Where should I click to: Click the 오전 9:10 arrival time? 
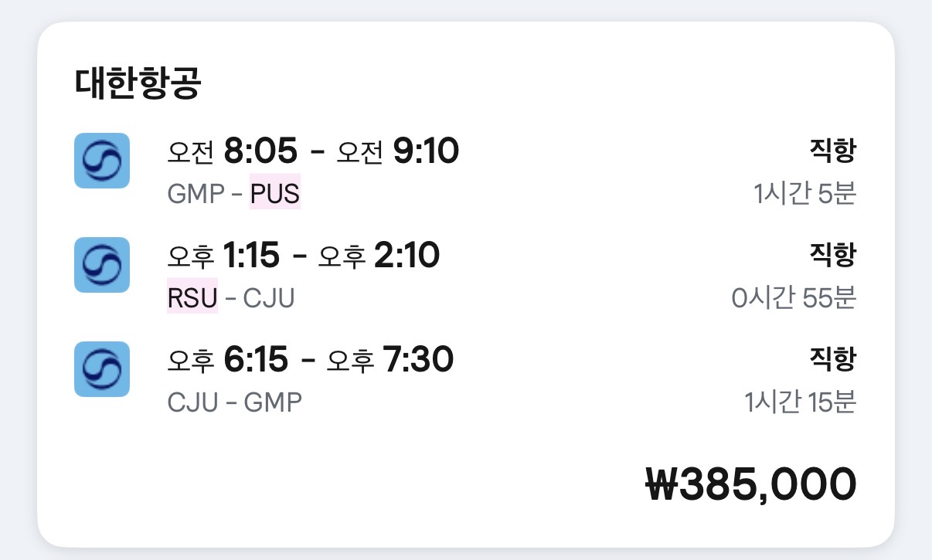(397, 151)
